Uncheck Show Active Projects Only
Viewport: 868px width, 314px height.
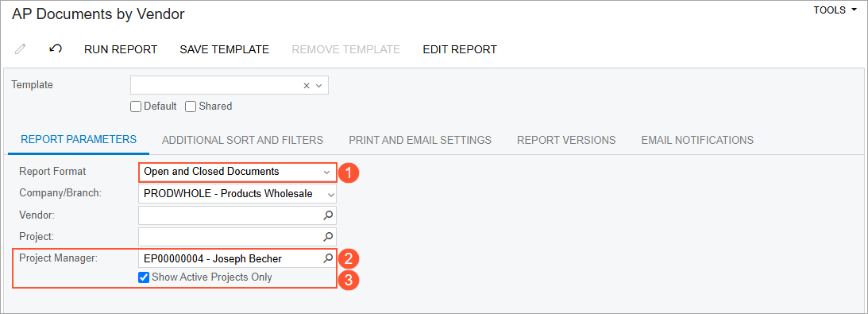click(144, 277)
